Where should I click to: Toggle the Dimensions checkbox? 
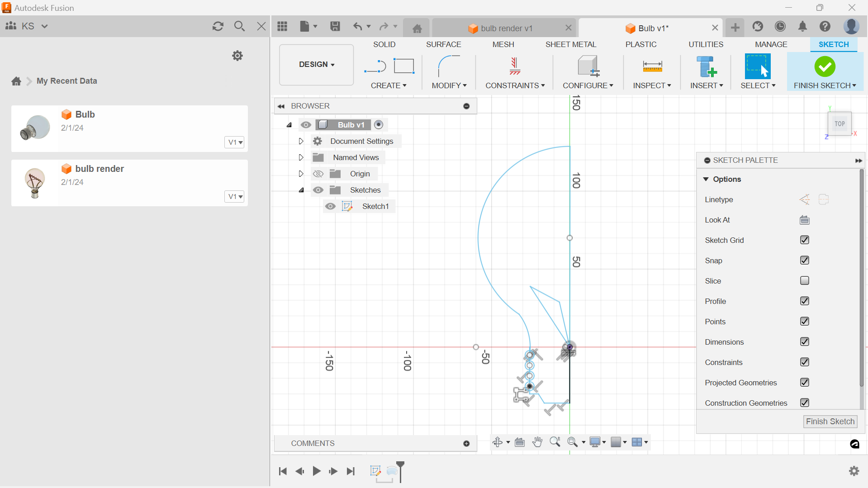coord(805,342)
